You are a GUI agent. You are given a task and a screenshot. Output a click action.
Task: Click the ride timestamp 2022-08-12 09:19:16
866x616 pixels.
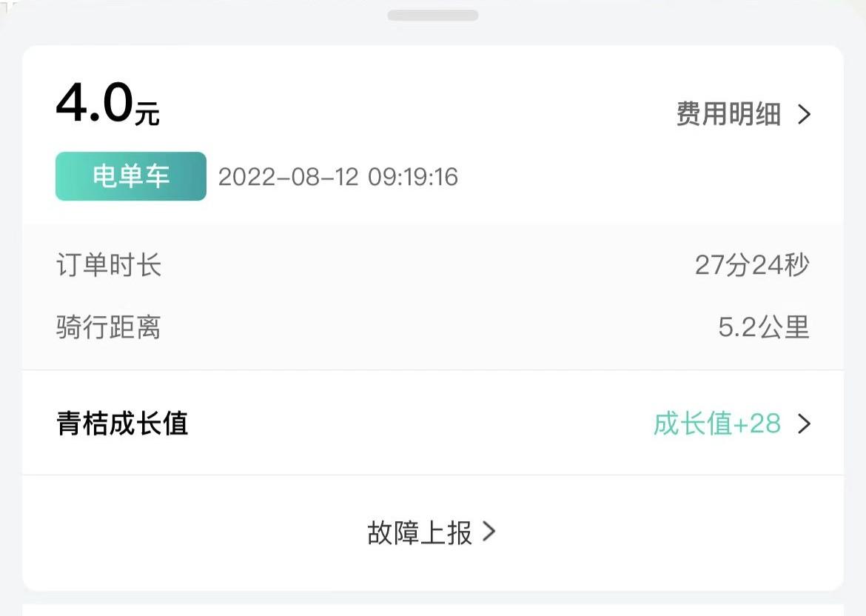click(x=339, y=177)
